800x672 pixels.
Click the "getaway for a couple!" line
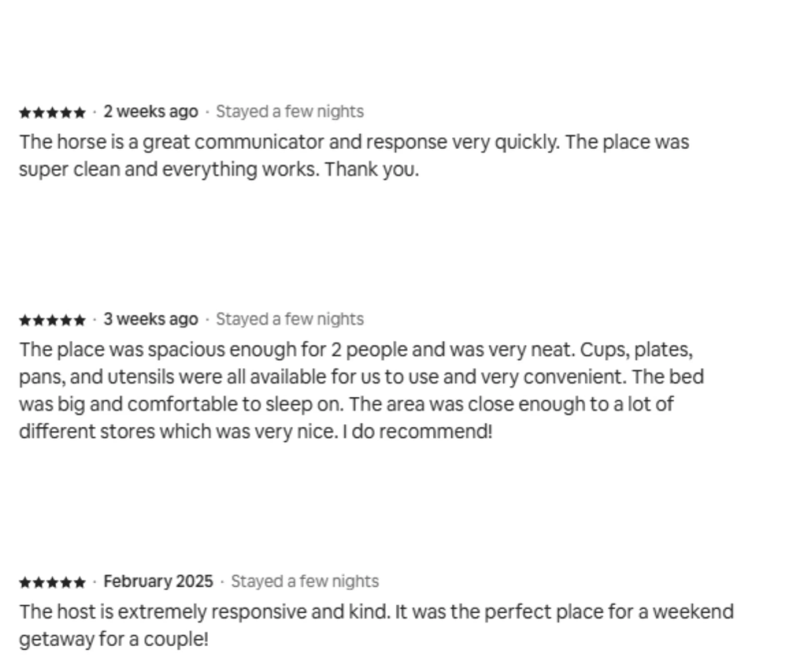click(x=114, y=639)
